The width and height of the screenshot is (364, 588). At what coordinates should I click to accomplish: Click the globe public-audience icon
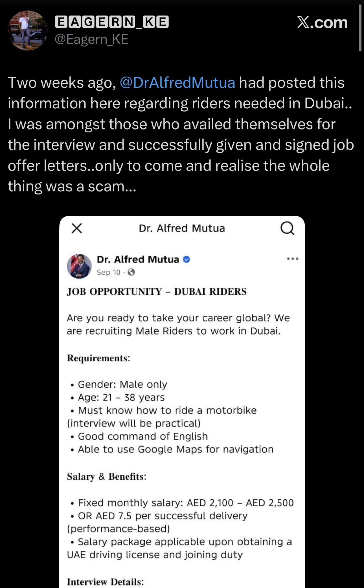[x=131, y=272]
